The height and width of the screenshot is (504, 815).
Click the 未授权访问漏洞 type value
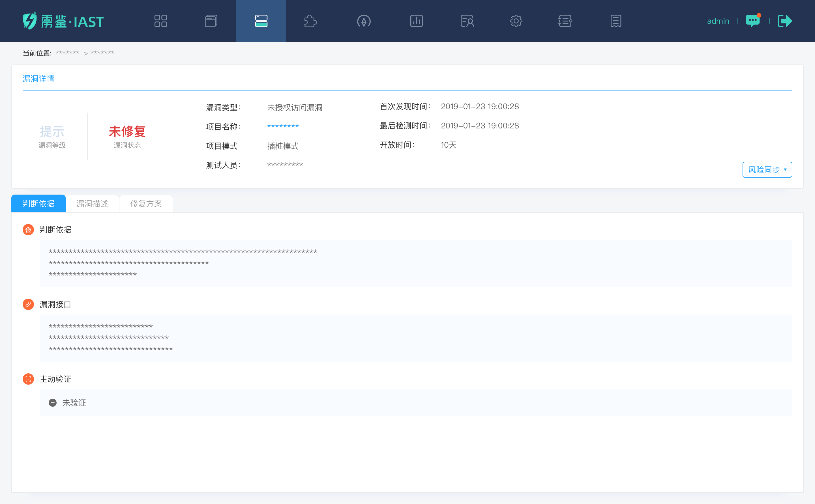(x=295, y=107)
